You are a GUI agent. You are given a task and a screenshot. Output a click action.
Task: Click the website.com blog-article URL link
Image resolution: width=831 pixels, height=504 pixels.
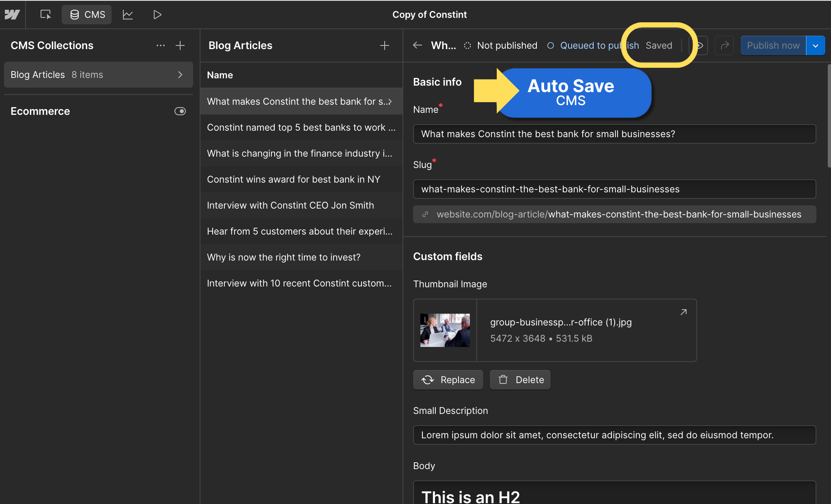(614, 214)
